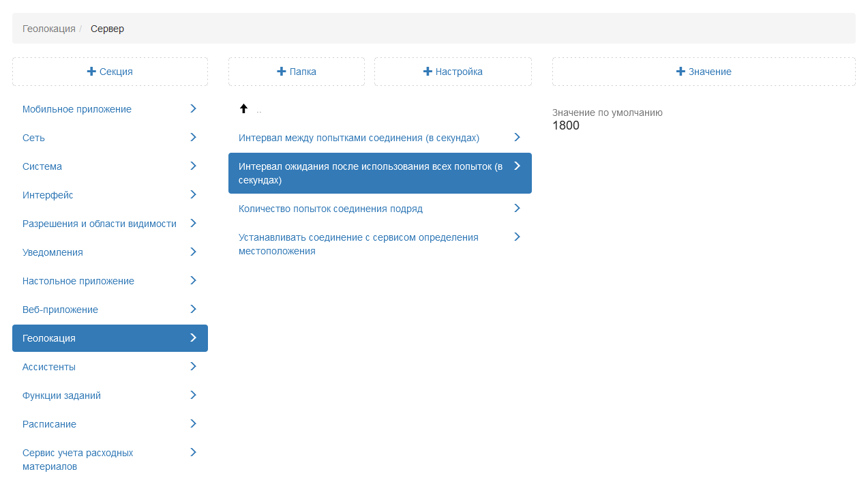Screen dimensions: 868x493
Task: Select Настольное приложение in sidebar
Action: [x=78, y=281]
